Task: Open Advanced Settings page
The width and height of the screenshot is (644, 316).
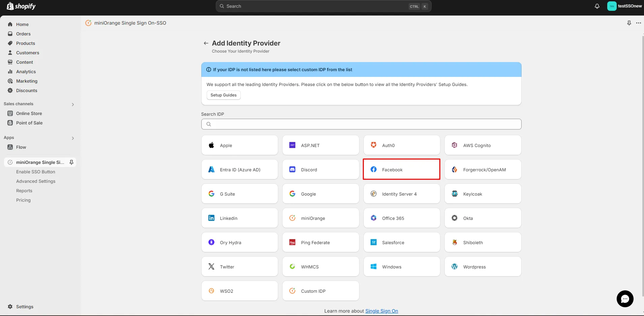Action: point(36,181)
